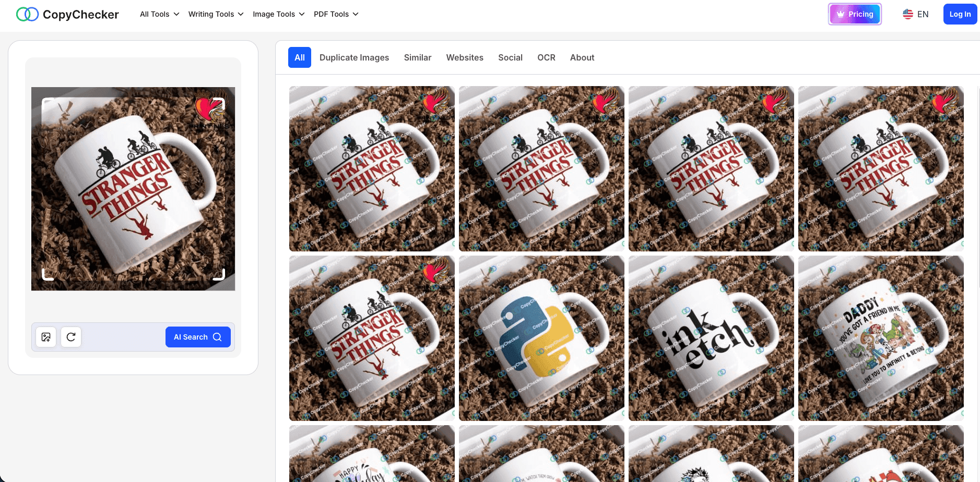Viewport: 980px width, 482px height.
Task: Click the uploaded Stranger Things mug preview
Action: click(133, 189)
